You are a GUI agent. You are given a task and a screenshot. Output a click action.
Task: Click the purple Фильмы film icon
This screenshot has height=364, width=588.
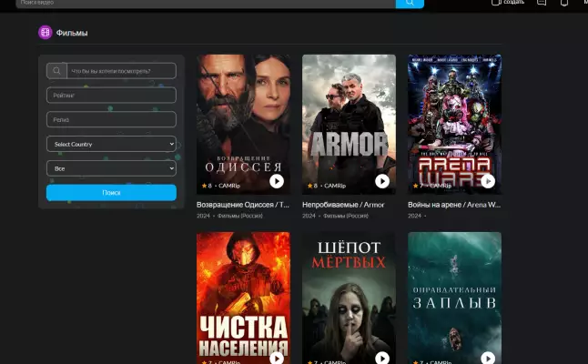coord(45,33)
